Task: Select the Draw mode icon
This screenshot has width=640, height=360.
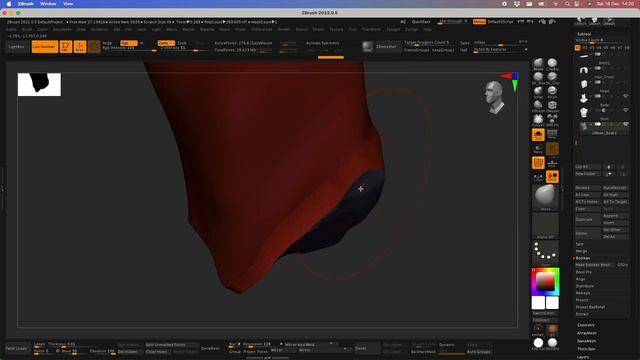Action: (x=80, y=47)
